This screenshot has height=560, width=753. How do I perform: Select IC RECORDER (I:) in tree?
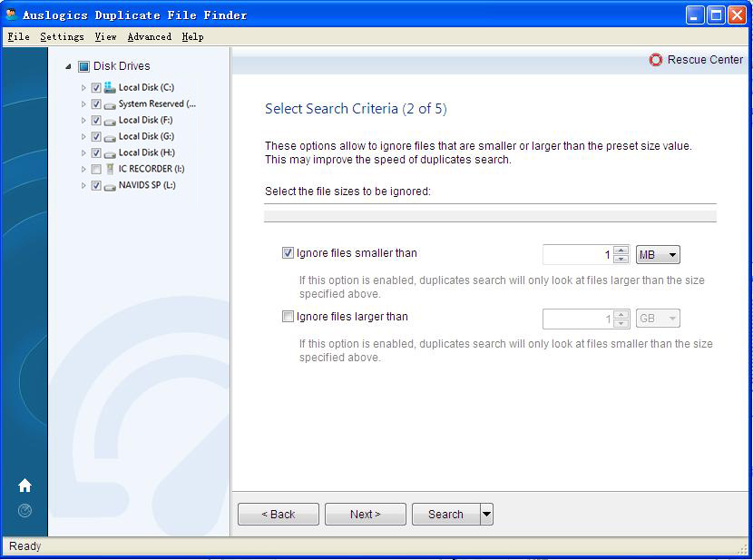point(152,170)
